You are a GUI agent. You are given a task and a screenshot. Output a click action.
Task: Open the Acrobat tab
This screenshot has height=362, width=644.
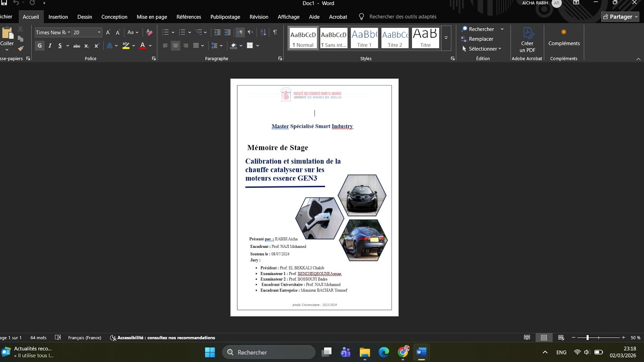[338, 17]
